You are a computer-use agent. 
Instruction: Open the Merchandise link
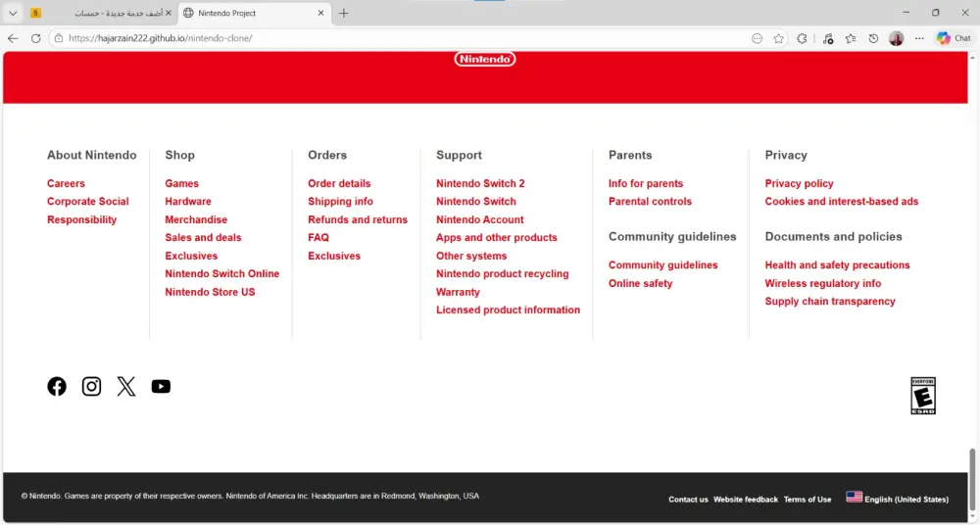click(x=196, y=219)
